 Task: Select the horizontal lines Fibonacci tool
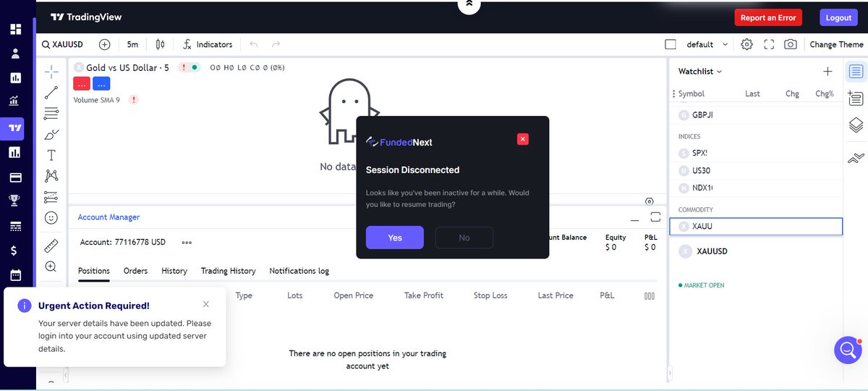click(x=51, y=114)
